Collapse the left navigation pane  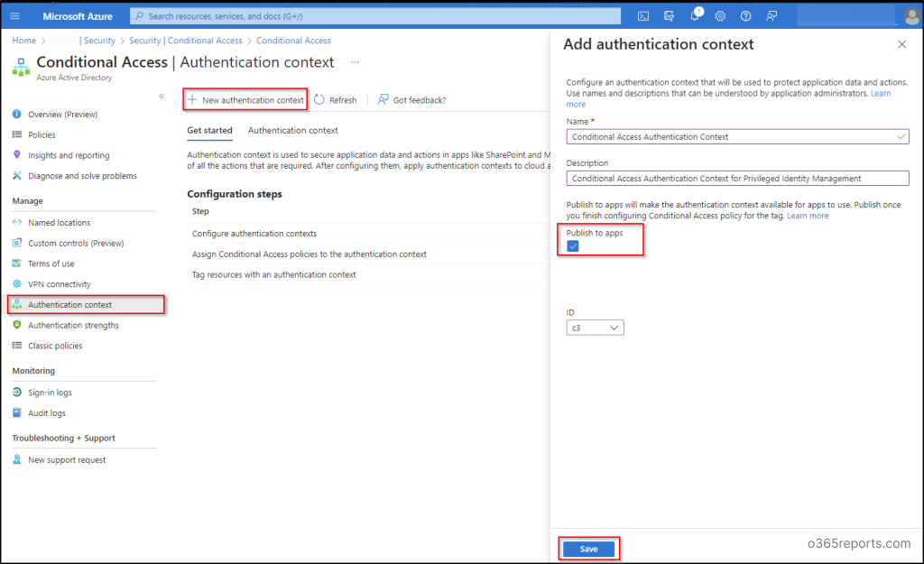tap(162, 96)
